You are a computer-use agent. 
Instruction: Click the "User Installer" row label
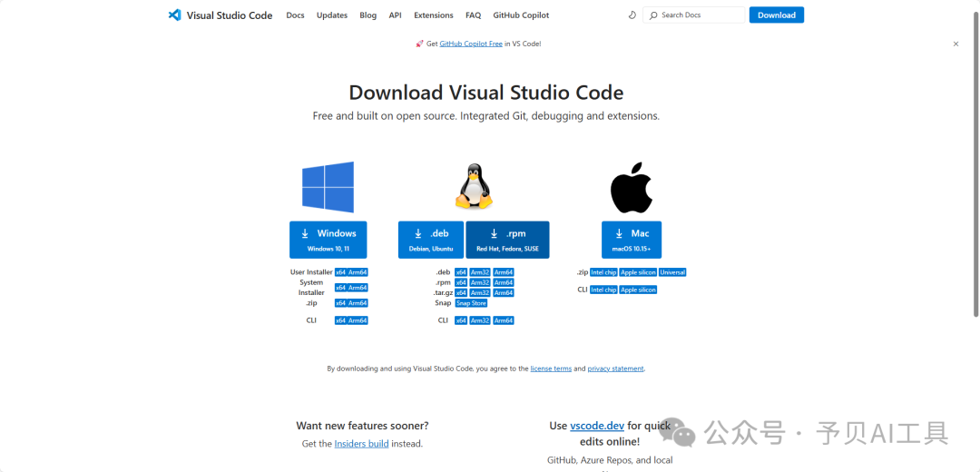click(311, 272)
